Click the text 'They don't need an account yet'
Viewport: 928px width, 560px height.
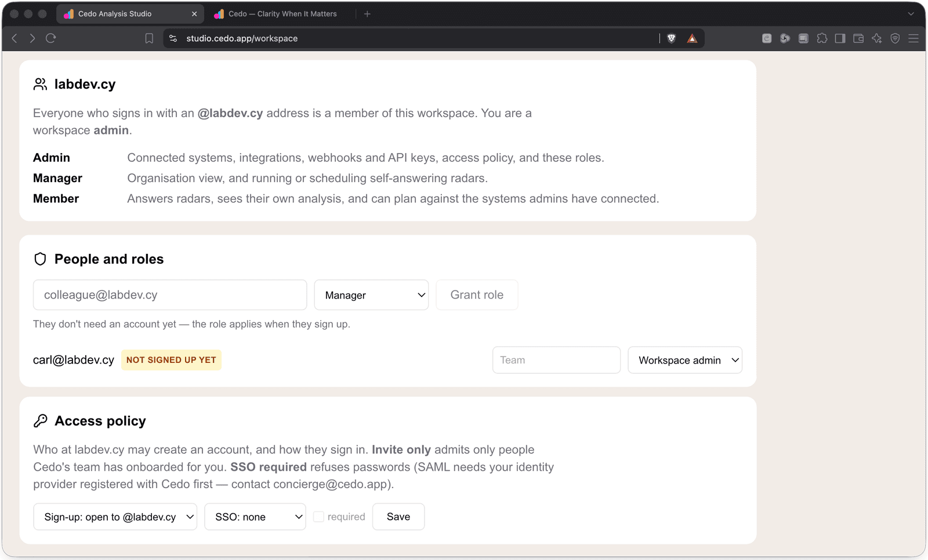[104, 324]
